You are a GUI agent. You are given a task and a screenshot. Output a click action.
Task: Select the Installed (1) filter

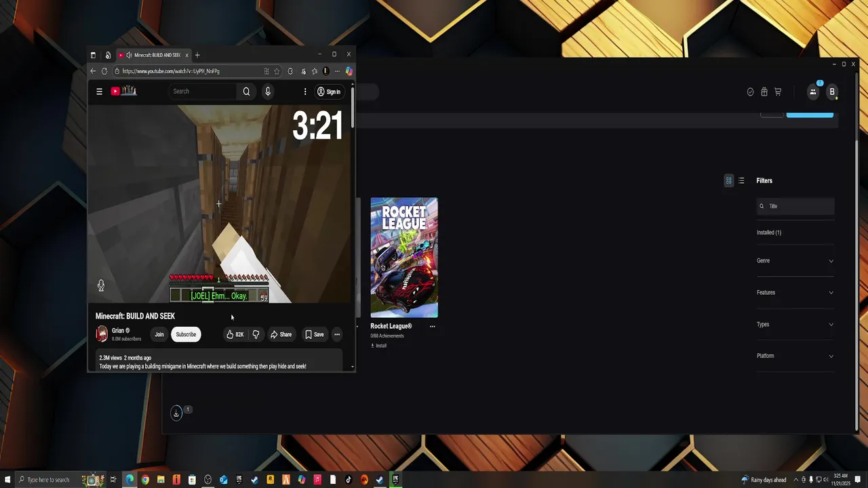click(769, 232)
